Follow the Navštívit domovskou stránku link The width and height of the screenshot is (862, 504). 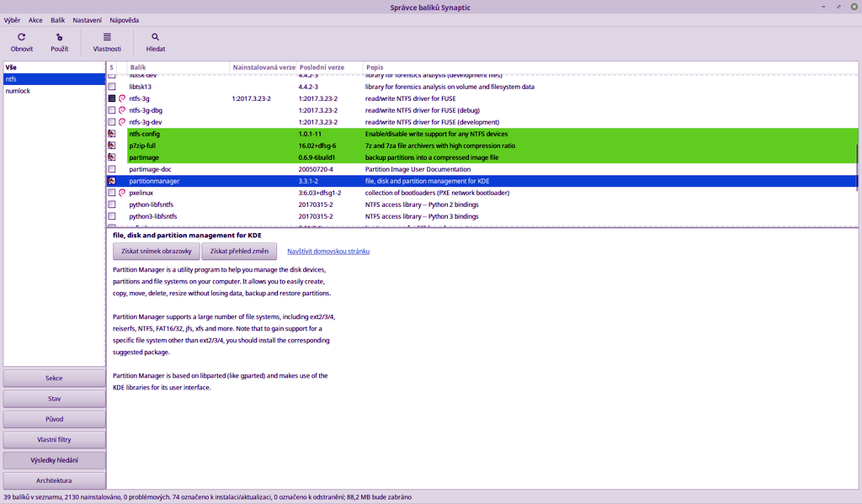coord(328,251)
